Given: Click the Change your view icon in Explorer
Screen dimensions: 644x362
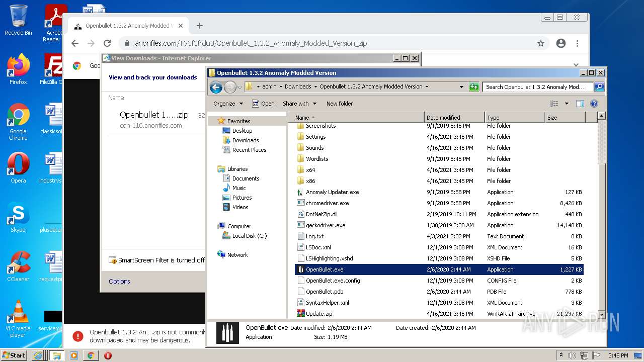Looking at the screenshot, I should pos(554,104).
